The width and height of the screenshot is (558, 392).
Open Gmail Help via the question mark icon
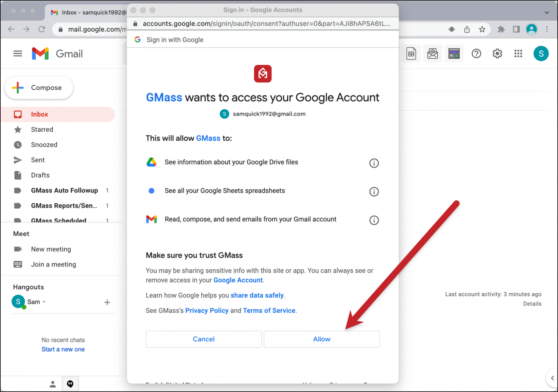tap(476, 53)
